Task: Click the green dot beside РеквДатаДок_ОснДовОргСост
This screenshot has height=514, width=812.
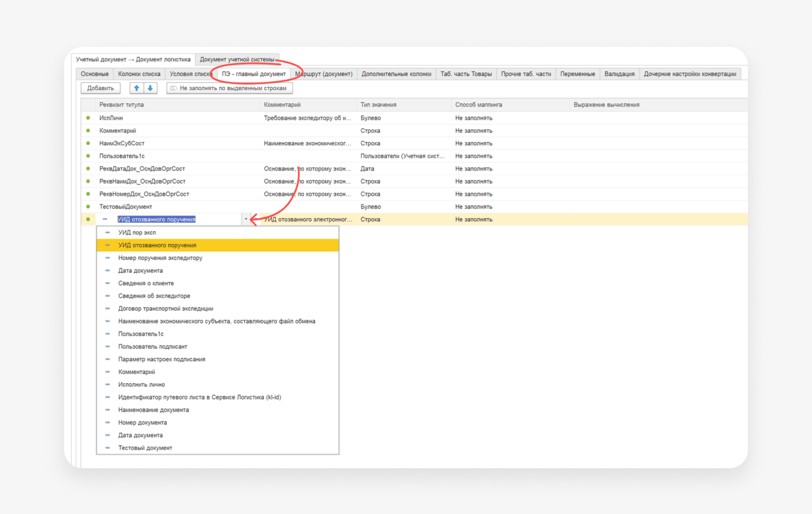Action: tap(88, 169)
